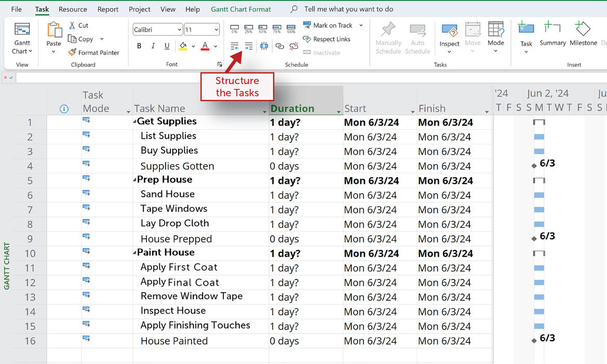607x364 pixels.
Task: Click the task mode icon in row 1
Action: pos(86,120)
